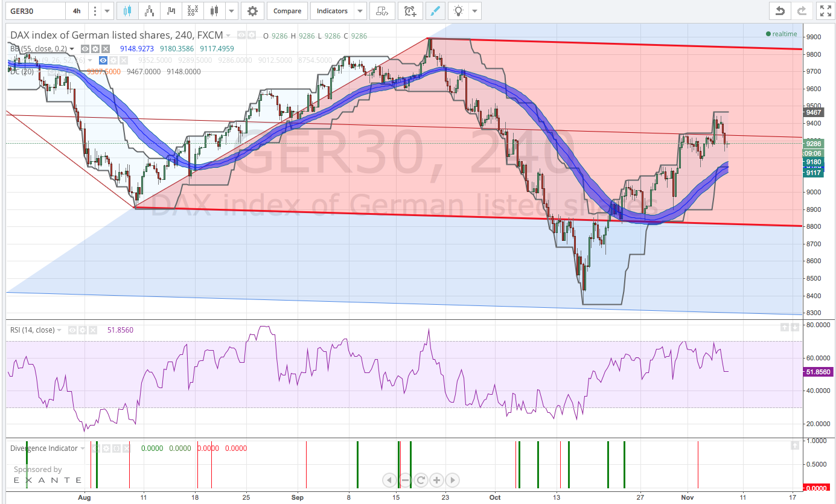Click the Compare button
836x504 pixels.
click(287, 11)
